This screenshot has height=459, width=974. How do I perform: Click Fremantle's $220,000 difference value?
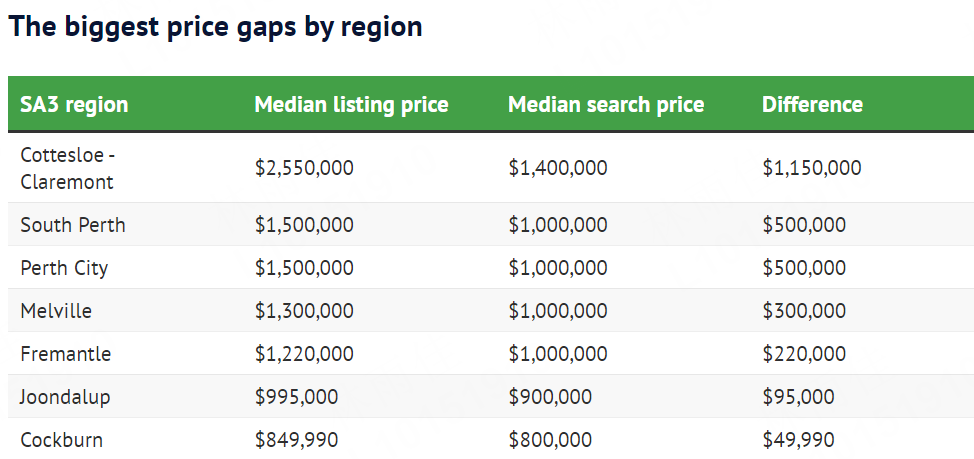point(804,354)
